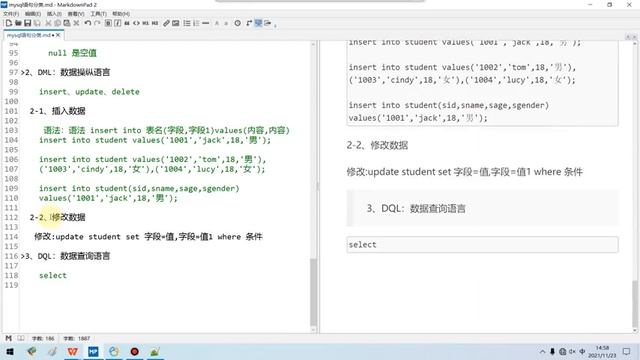Click the preview pane vertical scrollbar

pyautogui.click(x=635, y=304)
